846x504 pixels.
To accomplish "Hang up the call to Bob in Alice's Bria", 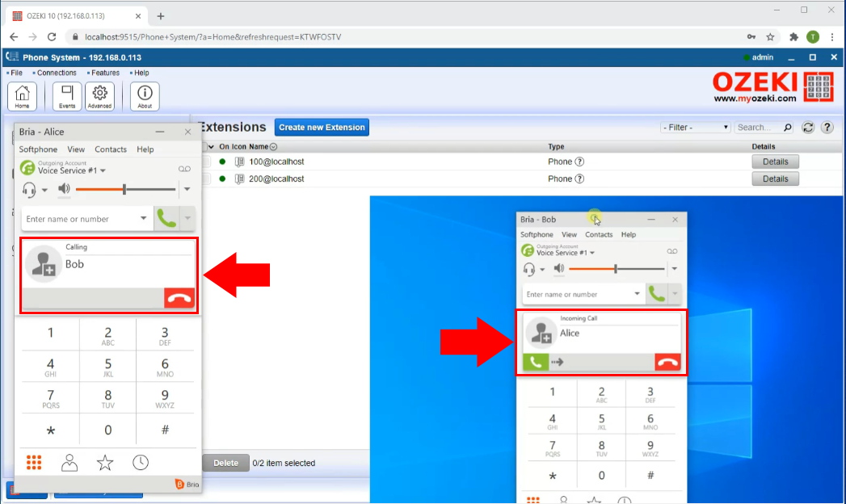I will [179, 298].
